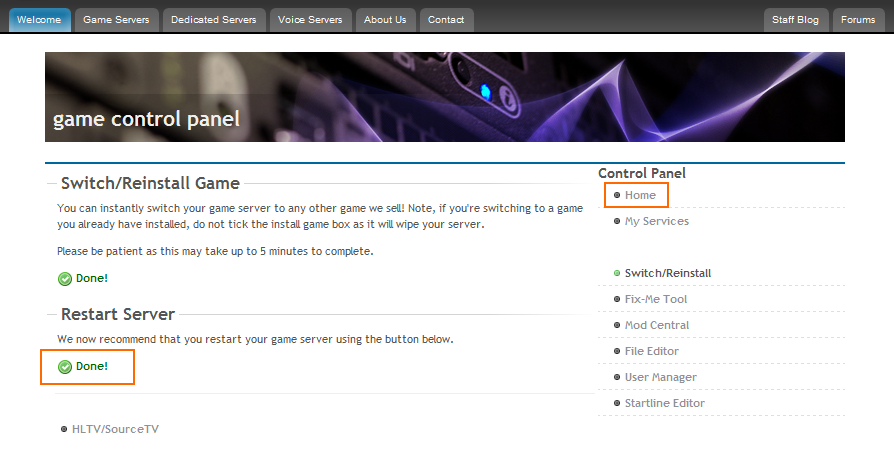This screenshot has width=894, height=454.
Task: Open the Fix-Me Tool link
Action: [656, 299]
